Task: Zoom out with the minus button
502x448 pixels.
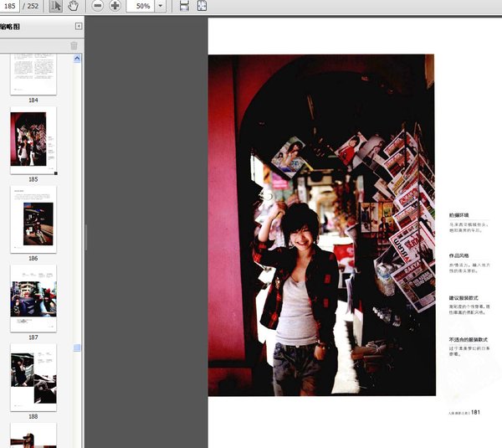Action: click(98, 6)
